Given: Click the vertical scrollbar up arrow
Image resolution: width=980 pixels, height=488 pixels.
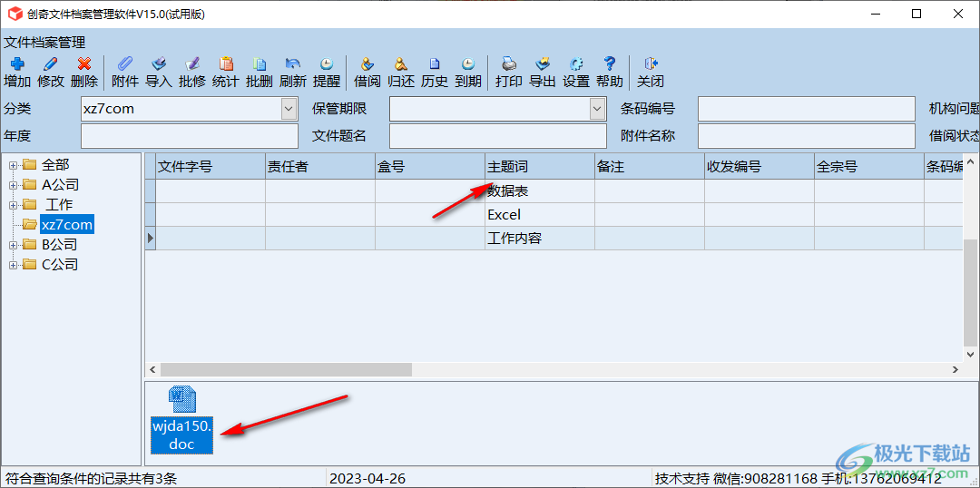Looking at the screenshot, I should pyautogui.click(x=971, y=161).
